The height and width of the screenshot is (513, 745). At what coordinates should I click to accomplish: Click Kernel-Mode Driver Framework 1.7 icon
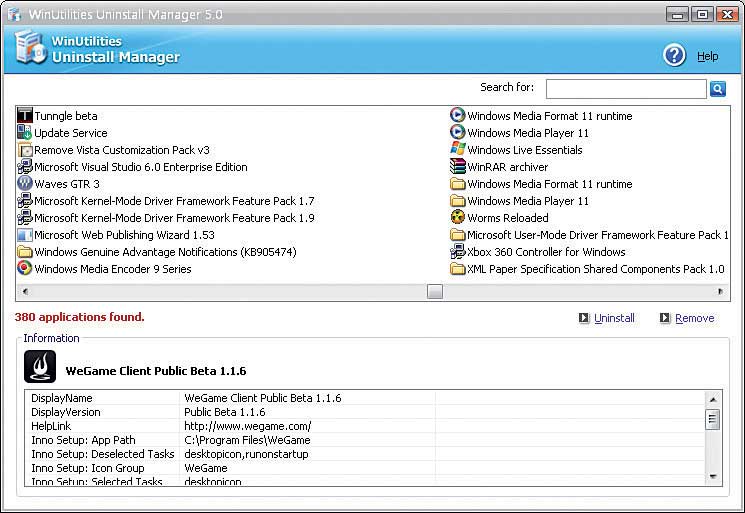[x=25, y=200]
